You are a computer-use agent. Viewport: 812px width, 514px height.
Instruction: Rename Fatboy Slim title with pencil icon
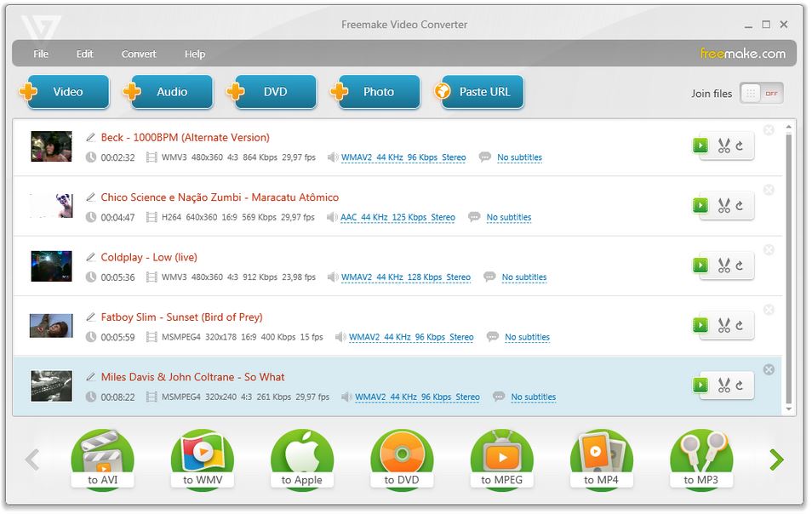92,317
